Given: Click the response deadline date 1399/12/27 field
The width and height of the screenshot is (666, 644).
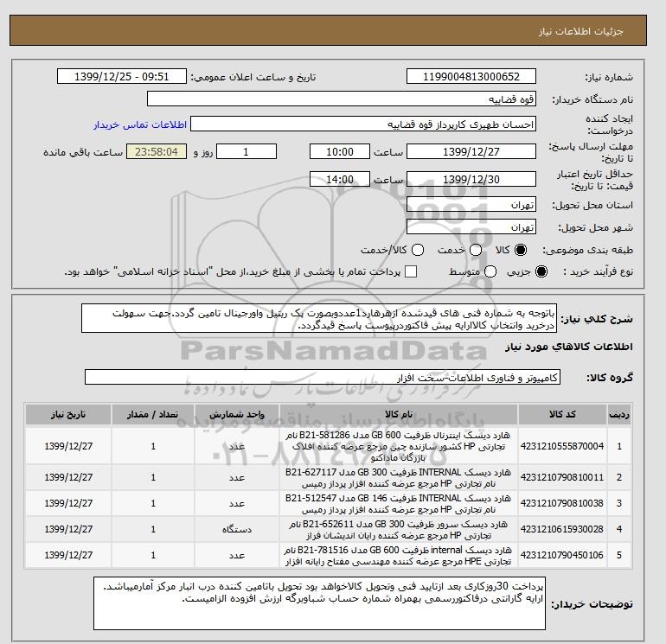Looking at the screenshot, I should click(x=471, y=151).
